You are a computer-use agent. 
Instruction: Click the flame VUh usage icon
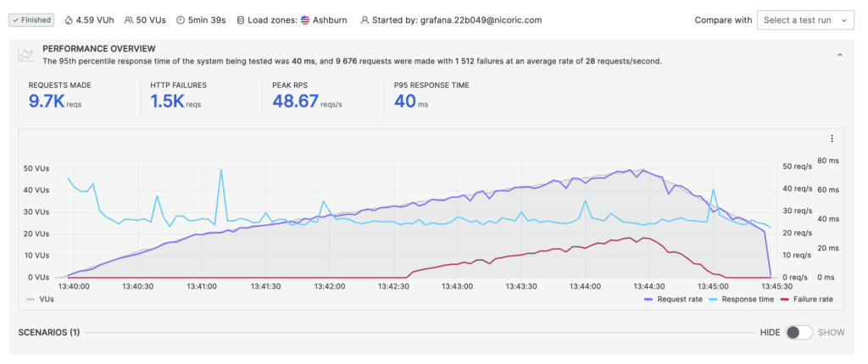point(69,20)
